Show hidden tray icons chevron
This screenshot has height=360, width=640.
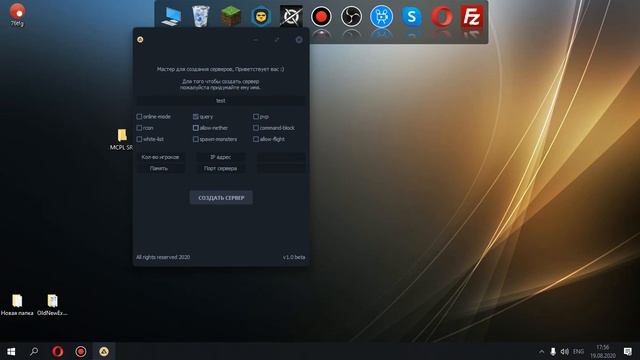tap(542, 351)
